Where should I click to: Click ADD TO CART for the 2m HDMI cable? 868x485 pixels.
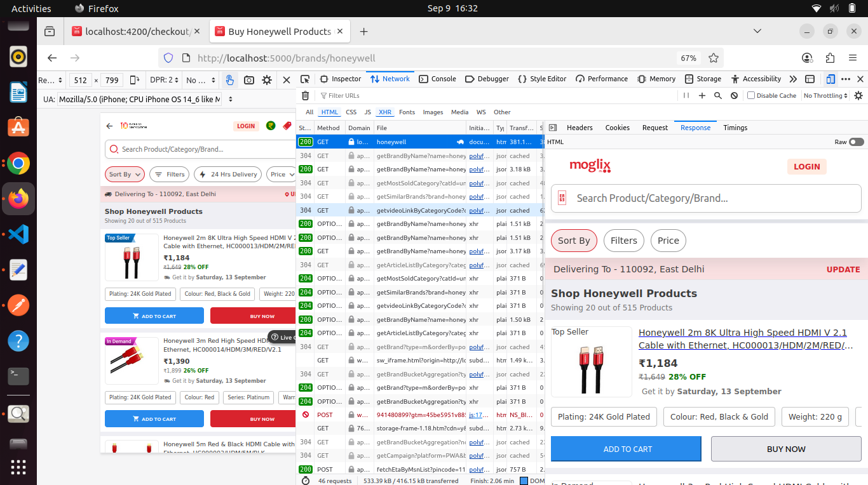154,316
